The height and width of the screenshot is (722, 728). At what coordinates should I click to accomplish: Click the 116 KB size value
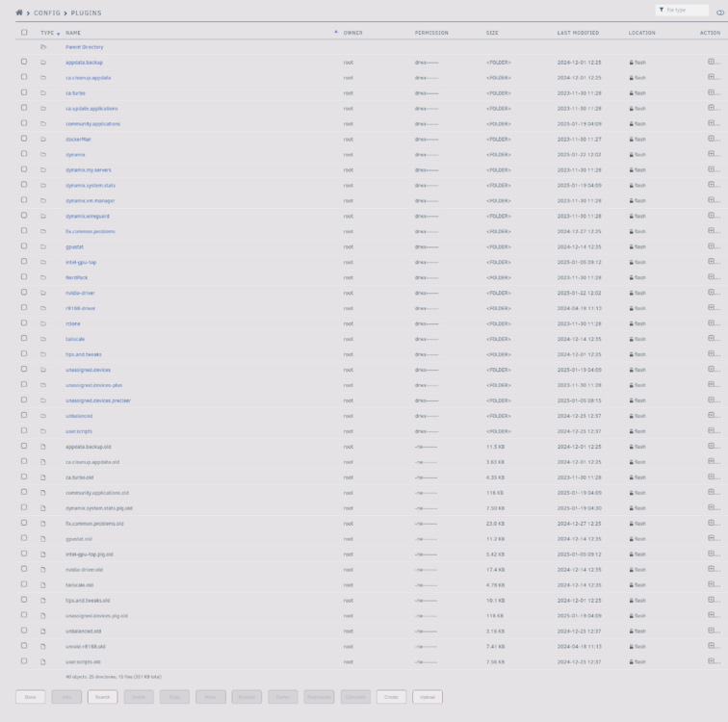[494, 493]
